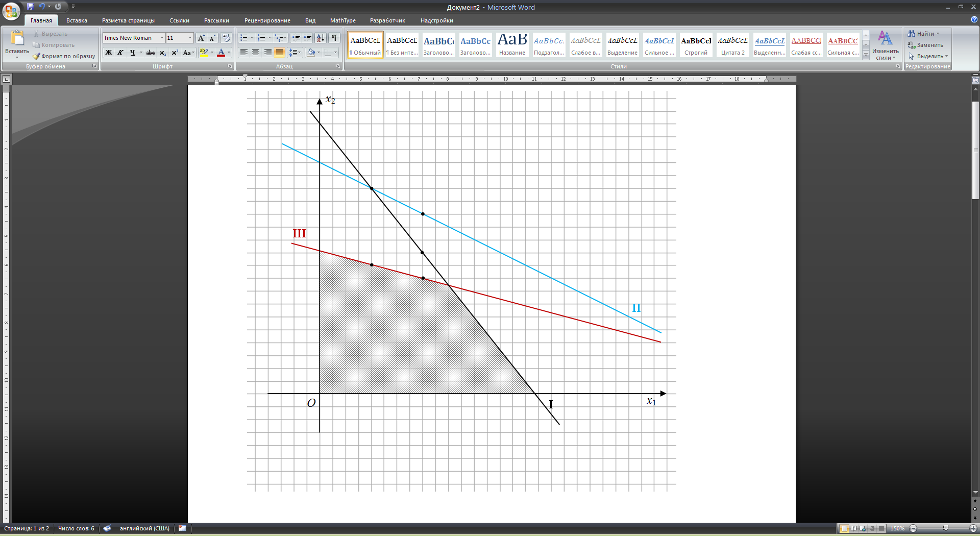Open Word Help question mark
Viewport: 980px width, 536px height.
tap(974, 20)
